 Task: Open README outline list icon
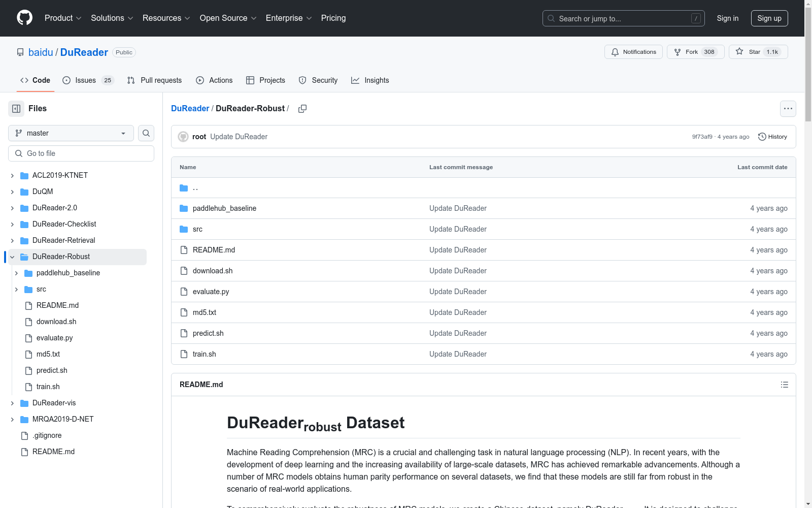(x=785, y=385)
